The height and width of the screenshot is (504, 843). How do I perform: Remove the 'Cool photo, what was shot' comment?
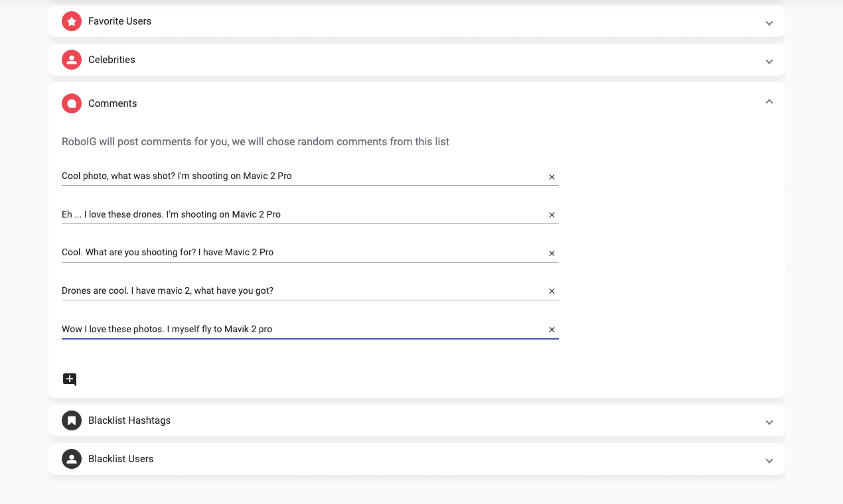tap(552, 177)
